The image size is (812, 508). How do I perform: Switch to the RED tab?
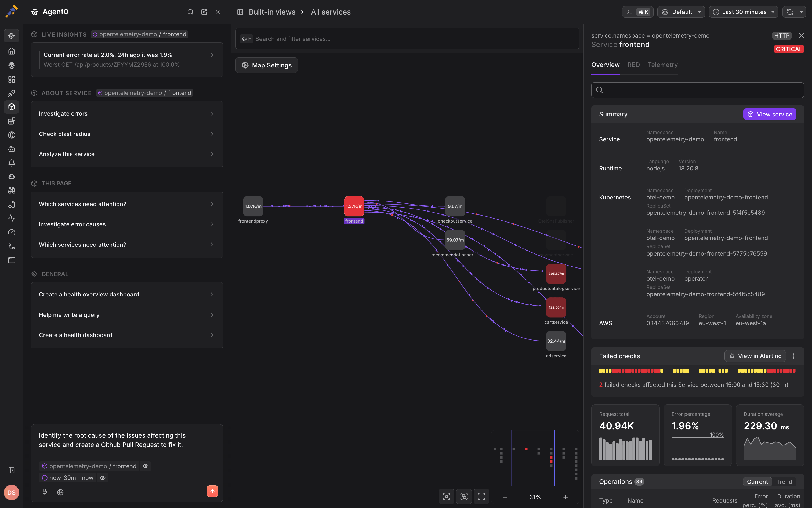tap(633, 65)
